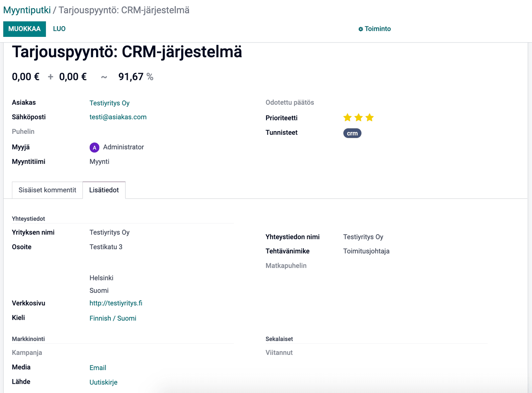Open customer link Testiyritys Oy
This screenshot has height=393, width=532.
click(x=109, y=103)
